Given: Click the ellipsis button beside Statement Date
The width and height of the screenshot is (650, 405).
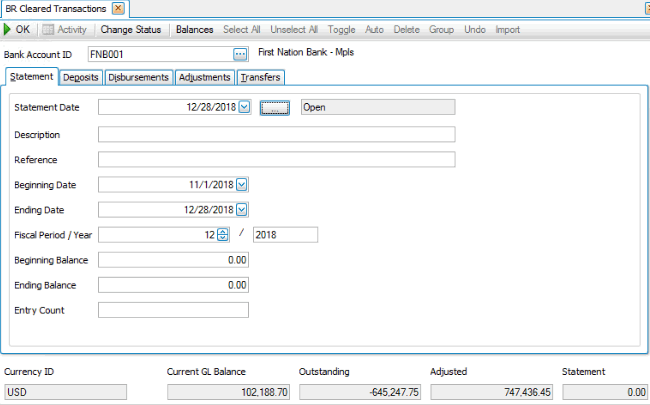Looking at the screenshot, I should 275,107.
